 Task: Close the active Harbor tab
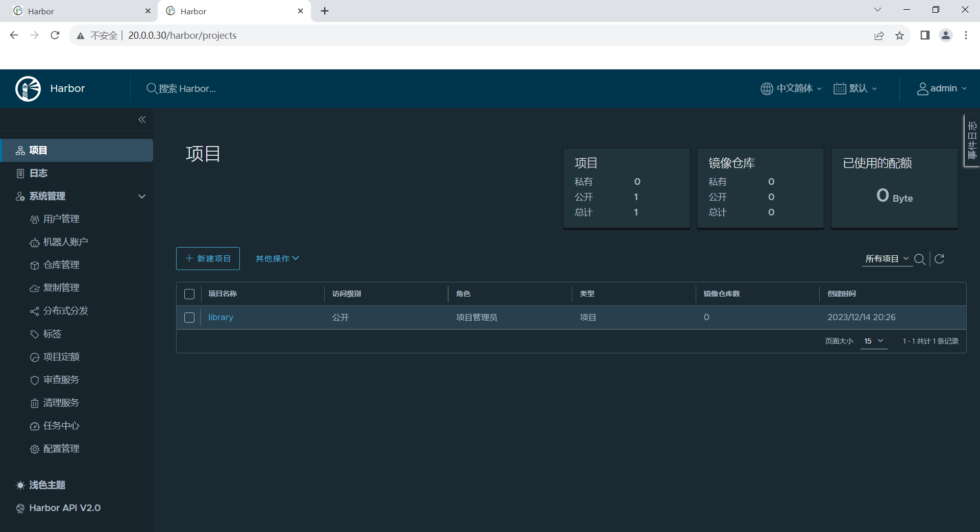tap(301, 11)
